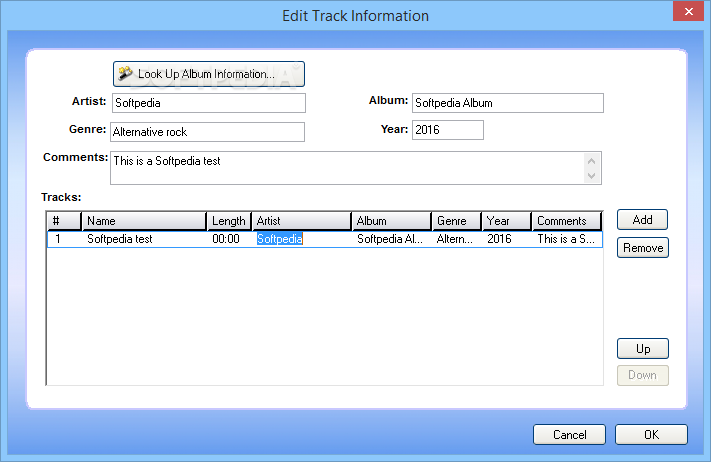Click the 'This is a S...' comments cell

pyautogui.click(x=566, y=239)
